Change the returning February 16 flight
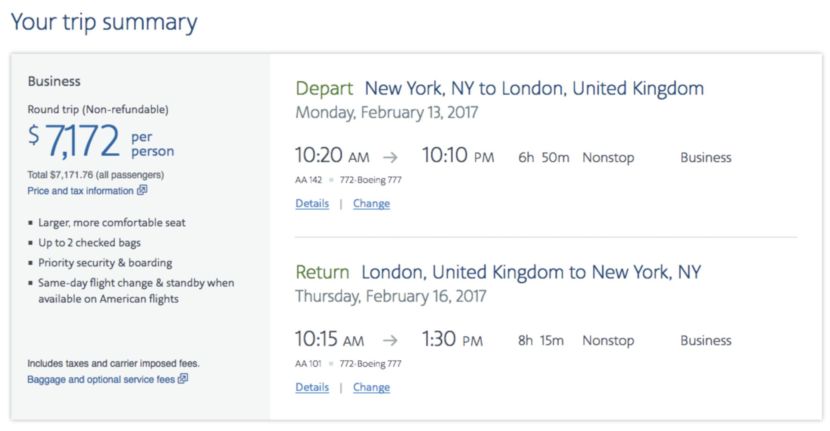This screenshot has height=431, width=830. point(371,387)
